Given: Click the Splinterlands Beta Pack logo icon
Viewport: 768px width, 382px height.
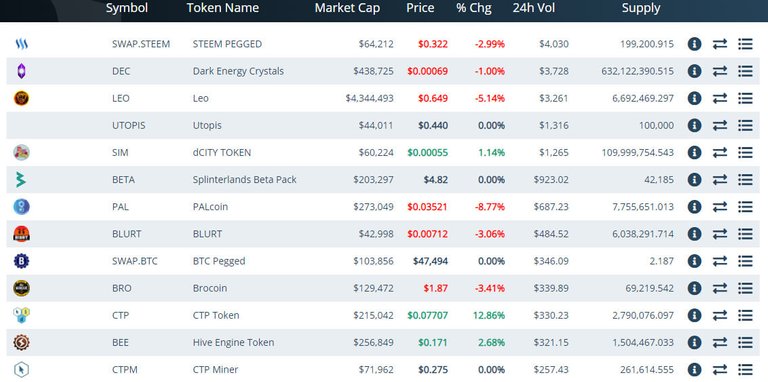Looking at the screenshot, I should tap(21, 180).
